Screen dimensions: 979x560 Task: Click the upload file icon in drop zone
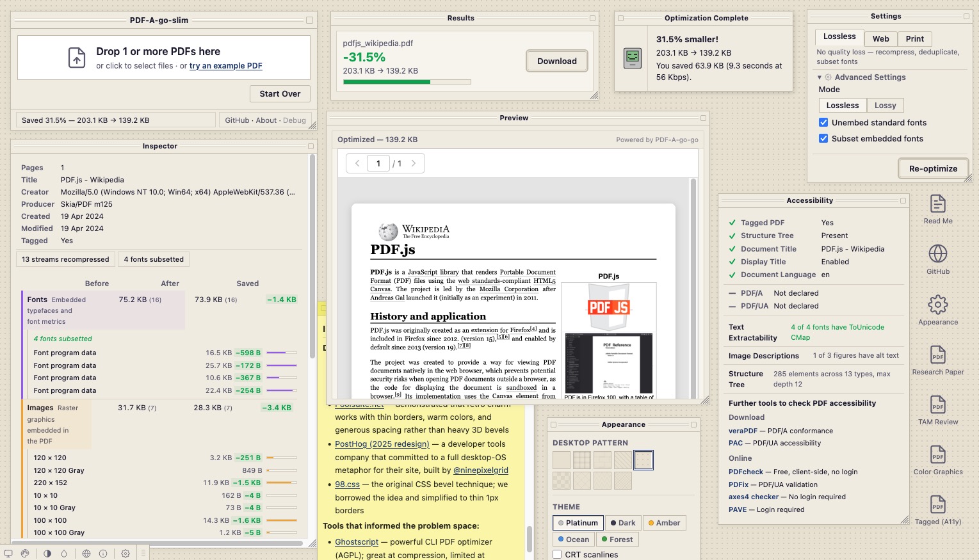coord(77,58)
